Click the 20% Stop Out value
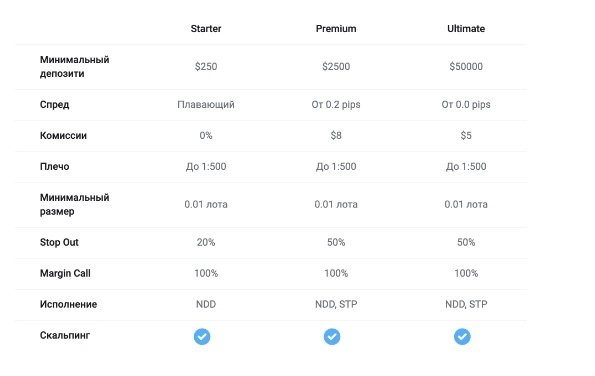The height and width of the screenshot is (376, 595). [206, 242]
